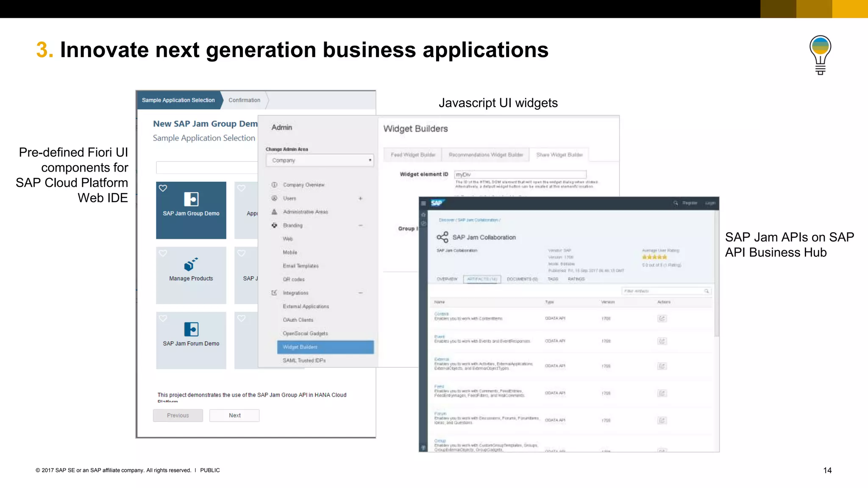Switch to Feed Widget Builder tab
The image size is (868, 488).
[x=413, y=155]
